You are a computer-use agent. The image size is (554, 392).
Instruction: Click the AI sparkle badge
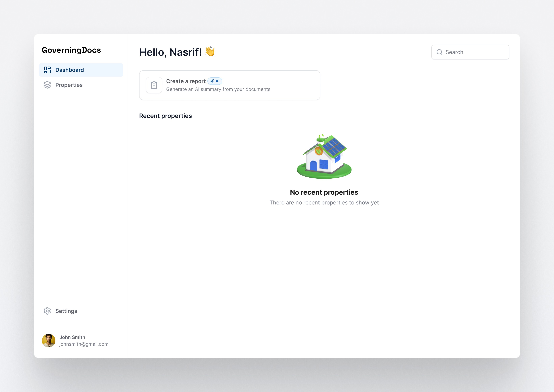(215, 81)
